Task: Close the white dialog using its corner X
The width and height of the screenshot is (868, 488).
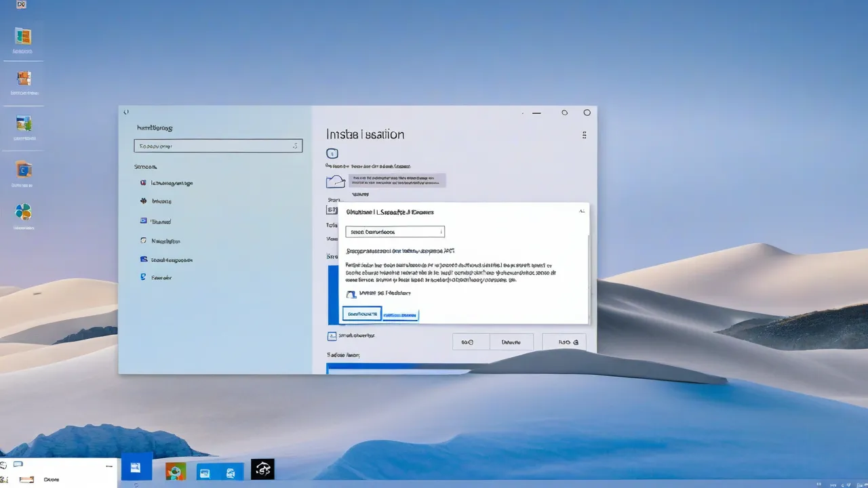Action: pos(581,211)
